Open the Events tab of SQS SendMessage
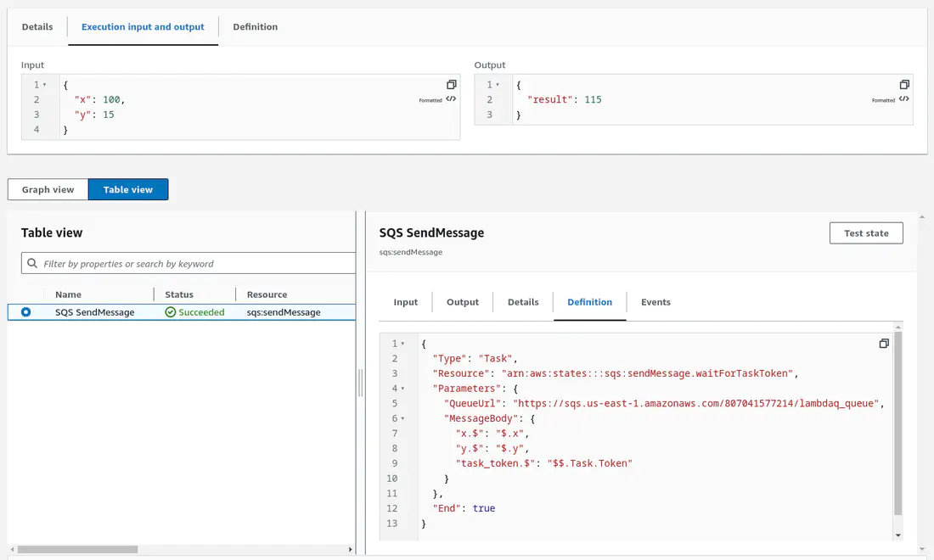This screenshot has height=560, width=934. click(655, 302)
